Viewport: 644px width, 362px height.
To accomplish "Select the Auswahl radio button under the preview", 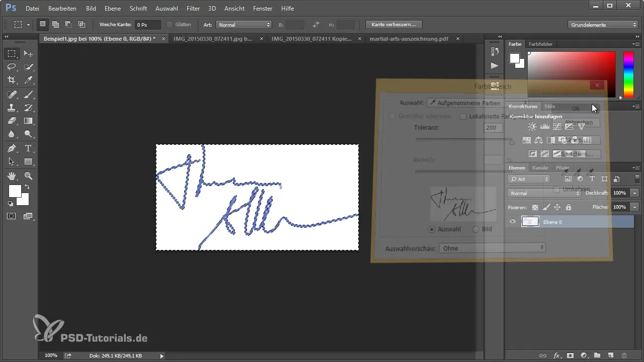I will coord(431,229).
